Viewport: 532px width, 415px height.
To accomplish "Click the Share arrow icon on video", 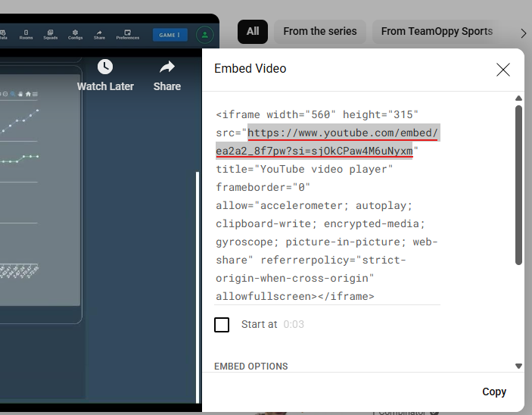I will point(166,67).
